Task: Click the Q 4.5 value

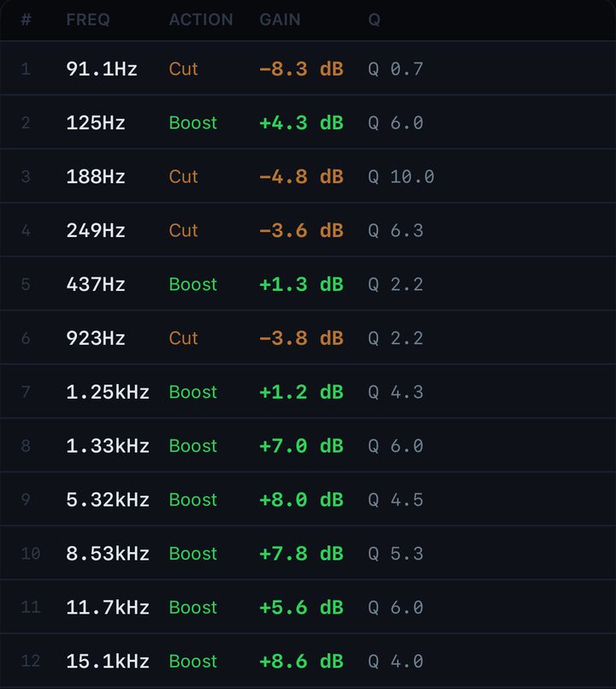Action: [x=396, y=500]
